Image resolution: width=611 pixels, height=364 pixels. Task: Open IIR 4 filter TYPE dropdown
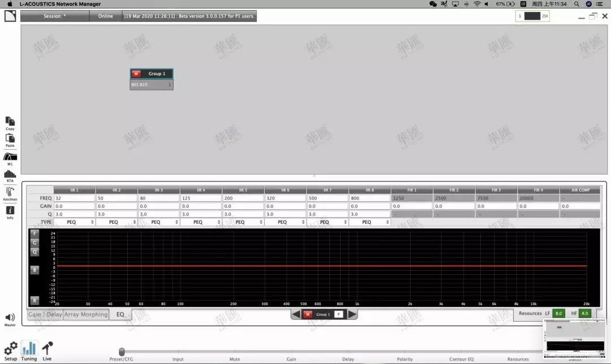(x=201, y=222)
